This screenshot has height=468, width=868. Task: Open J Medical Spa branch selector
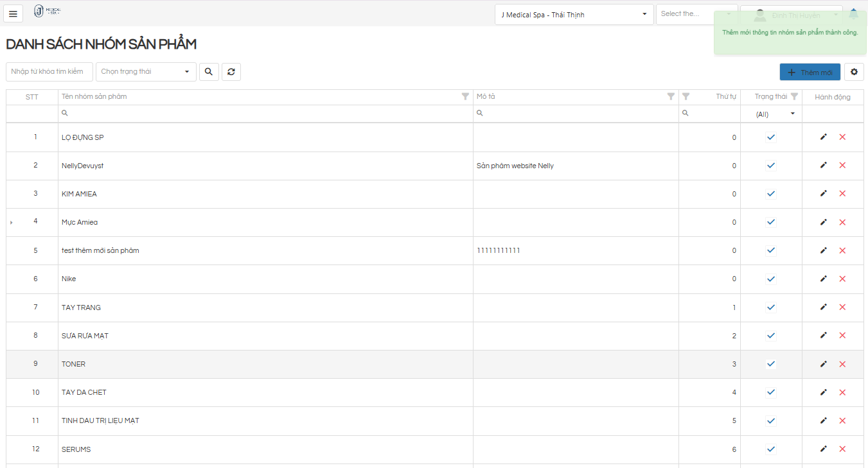pos(574,14)
